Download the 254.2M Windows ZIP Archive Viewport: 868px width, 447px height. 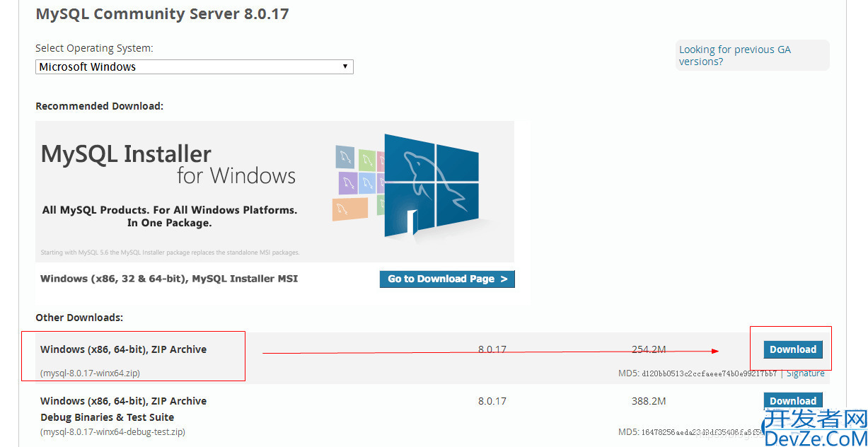tap(792, 349)
